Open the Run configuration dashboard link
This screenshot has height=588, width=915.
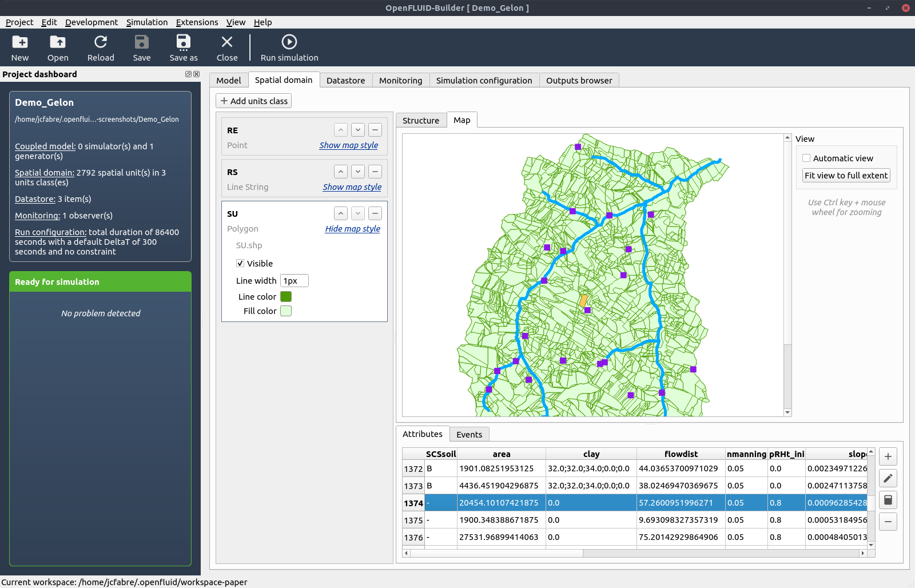(50, 232)
